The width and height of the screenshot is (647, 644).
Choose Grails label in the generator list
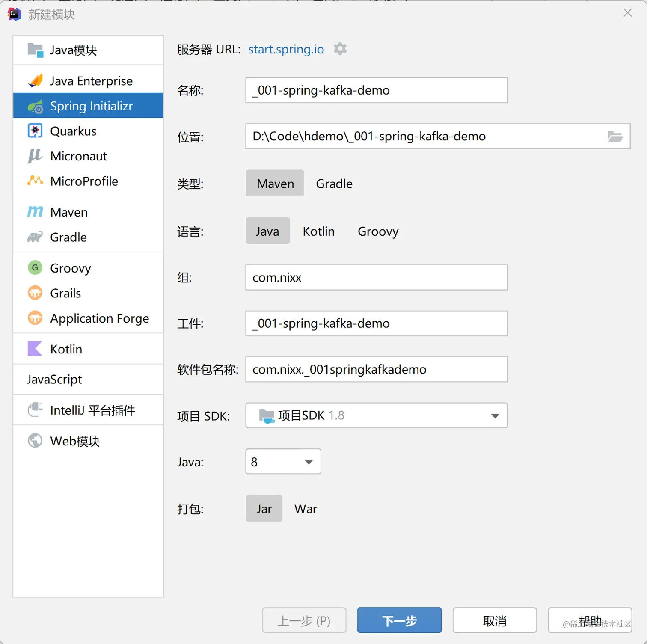(65, 293)
